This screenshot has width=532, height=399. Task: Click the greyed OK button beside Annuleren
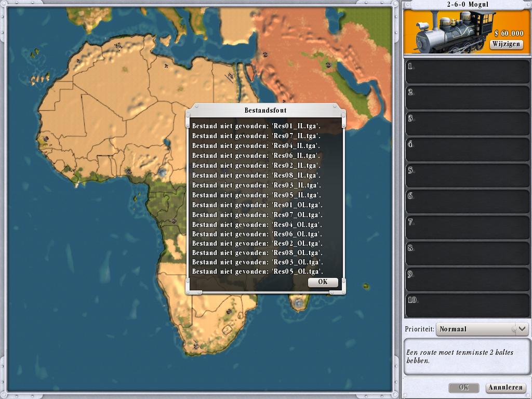point(464,388)
